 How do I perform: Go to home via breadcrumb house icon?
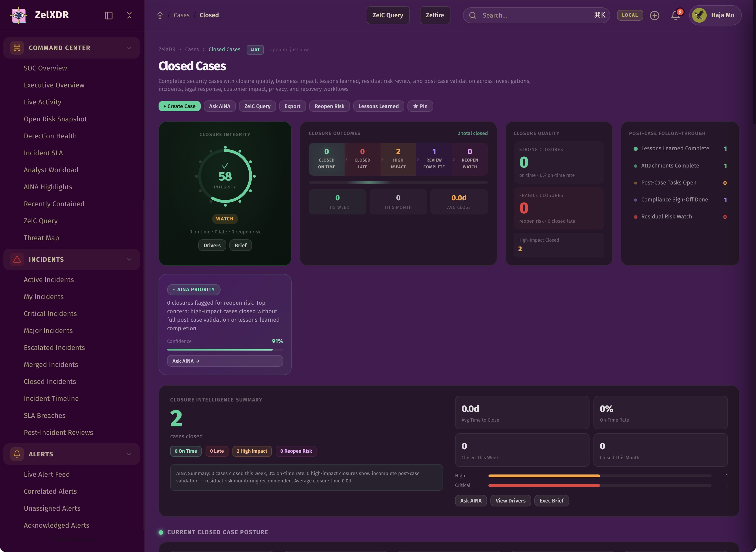(160, 15)
